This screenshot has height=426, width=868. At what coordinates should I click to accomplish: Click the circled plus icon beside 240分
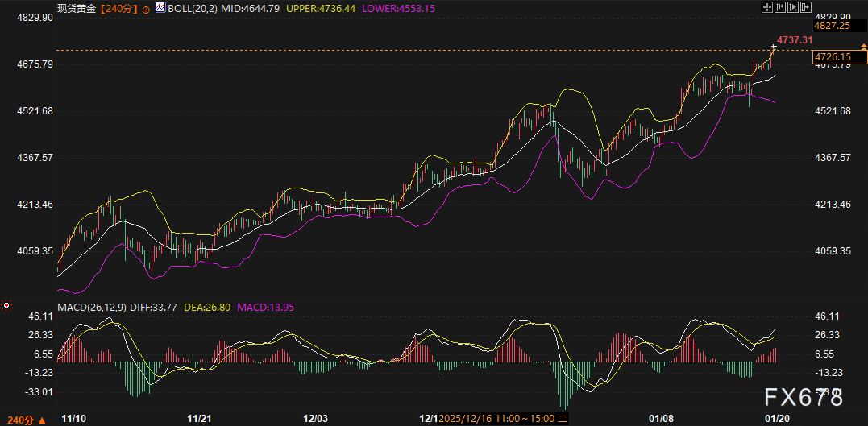click(x=146, y=9)
